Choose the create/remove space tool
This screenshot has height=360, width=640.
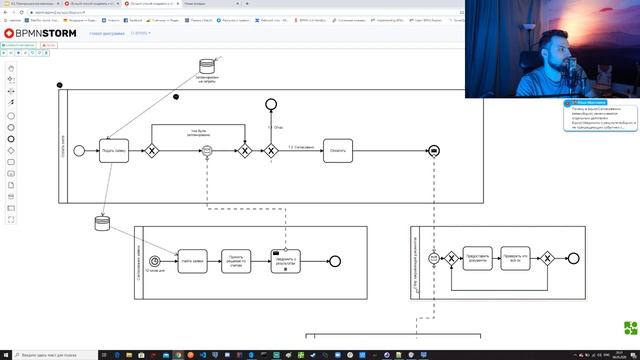(x=11, y=91)
